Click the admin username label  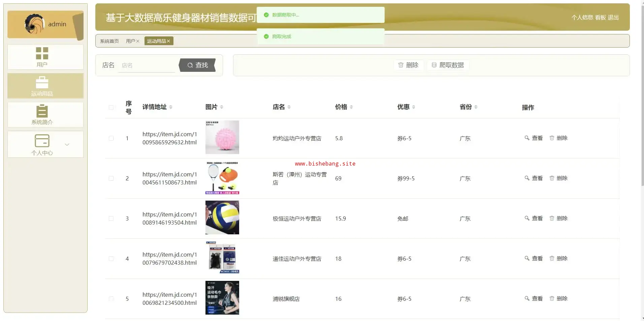click(x=57, y=24)
